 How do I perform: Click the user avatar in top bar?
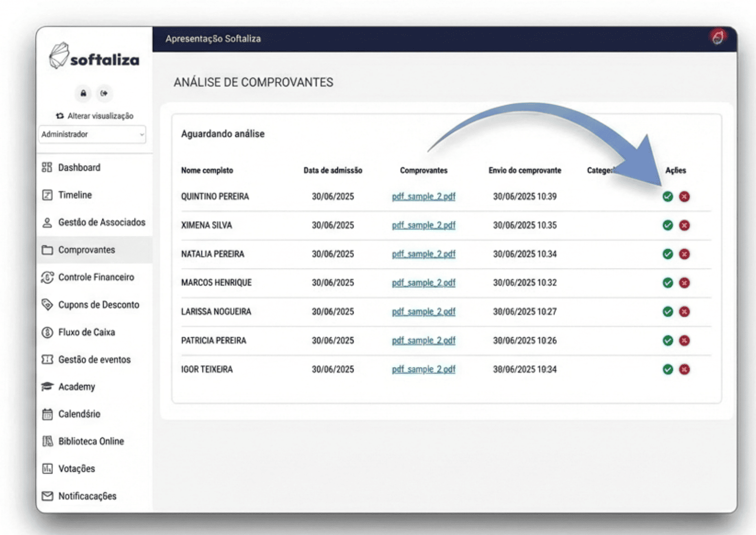(x=717, y=37)
